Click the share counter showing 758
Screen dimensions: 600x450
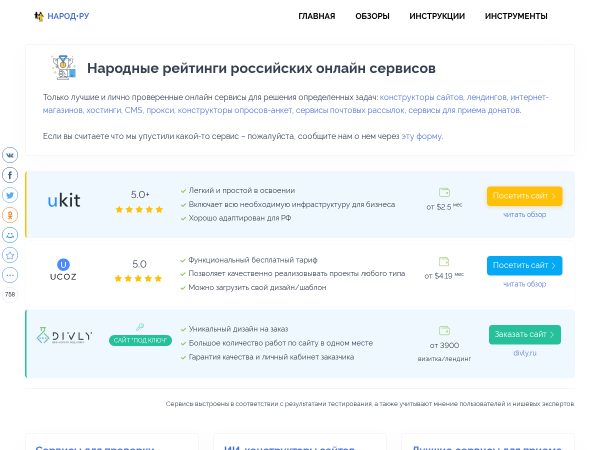[x=10, y=294]
